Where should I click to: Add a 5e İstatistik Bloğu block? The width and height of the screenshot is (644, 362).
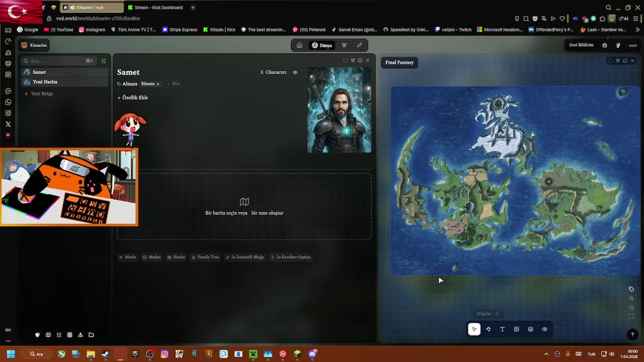click(x=245, y=257)
